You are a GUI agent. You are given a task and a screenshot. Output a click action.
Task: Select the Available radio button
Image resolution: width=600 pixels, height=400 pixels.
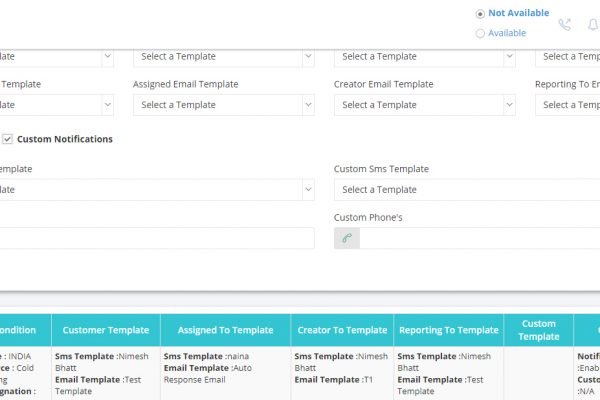point(480,34)
